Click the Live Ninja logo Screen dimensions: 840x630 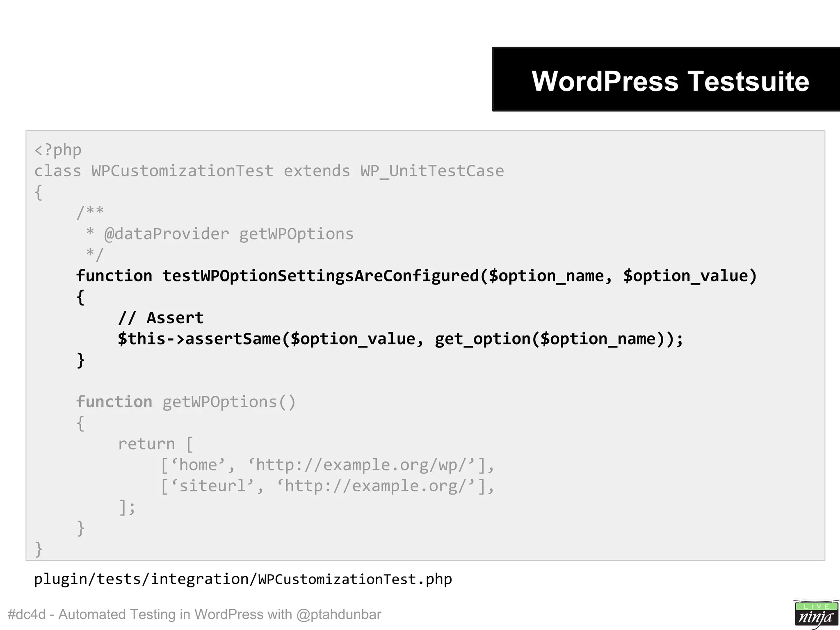[816, 614]
